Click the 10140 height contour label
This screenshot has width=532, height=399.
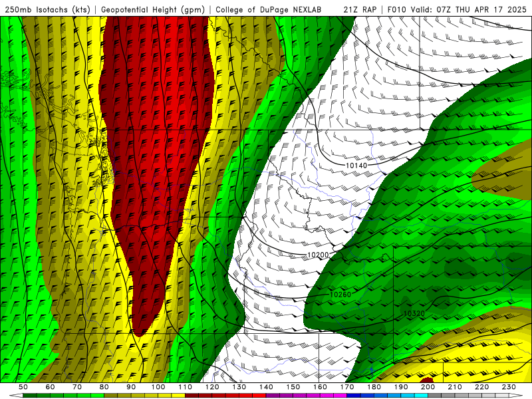tap(356, 166)
